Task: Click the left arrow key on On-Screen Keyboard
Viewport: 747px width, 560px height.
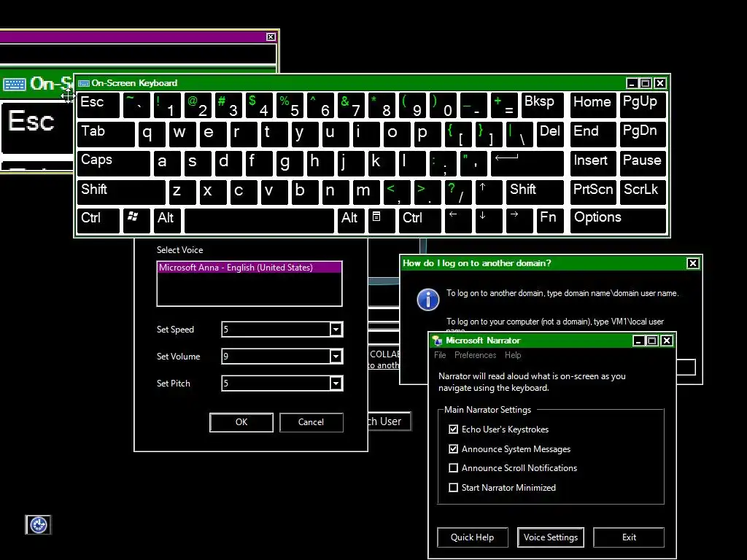Action: [458, 221]
